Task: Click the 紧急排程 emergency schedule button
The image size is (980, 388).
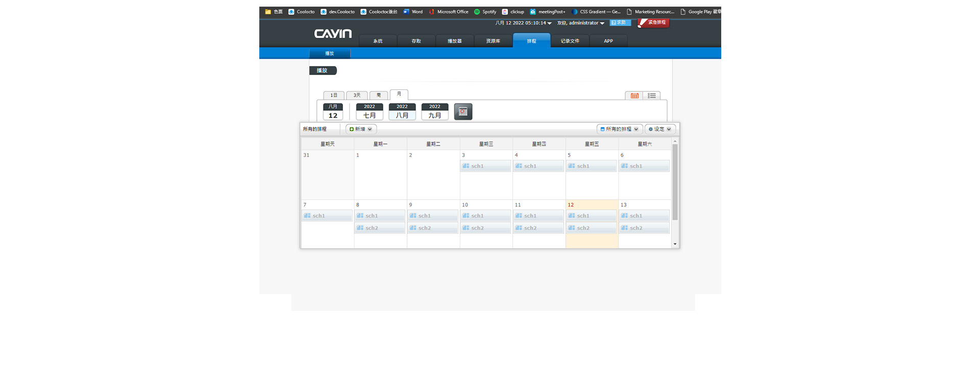Action: pyautogui.click(x=653, y=23)
